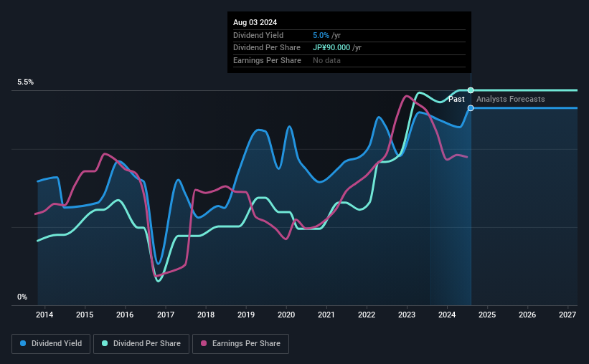Click the 5.5% y-axis label
Viewport: 589px width, 364px height.
click(x=25, y=82)
